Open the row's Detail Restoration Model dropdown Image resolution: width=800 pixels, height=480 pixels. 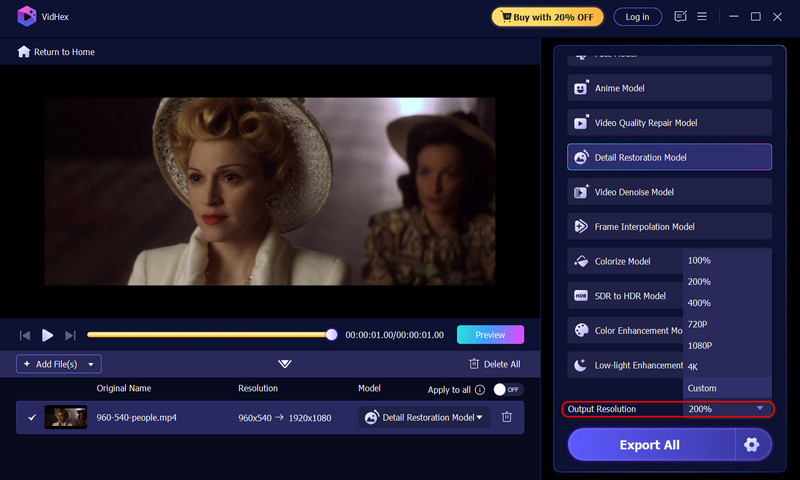[424, 417]
